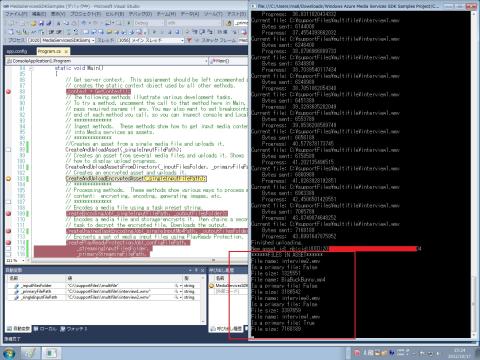
Task: Toggle the breakpoint on line 114
Action: click(9, 243)
